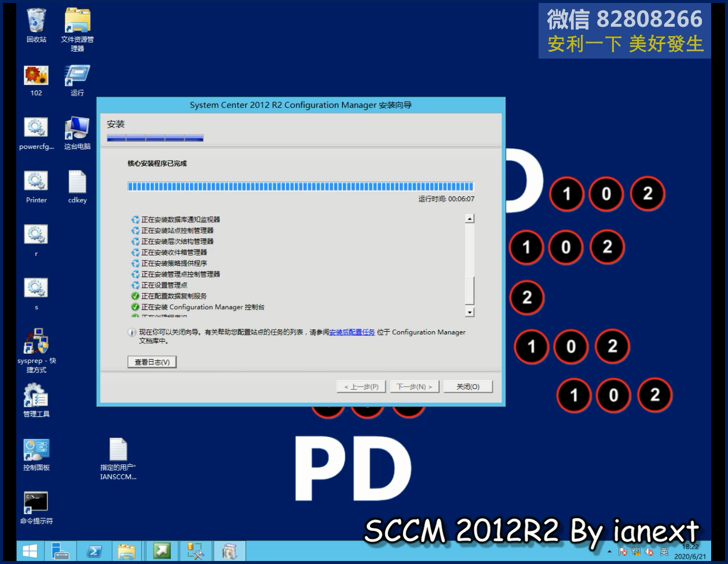Viewport: 728px width, 564px height.
Task: Click the 上一步(P) button
Action: coord(361,387)
